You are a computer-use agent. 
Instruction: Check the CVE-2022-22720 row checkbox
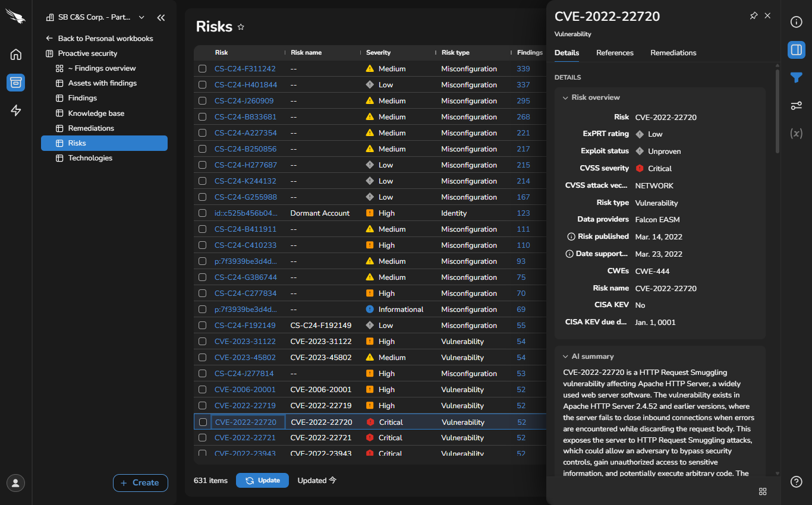pos(203,422)
